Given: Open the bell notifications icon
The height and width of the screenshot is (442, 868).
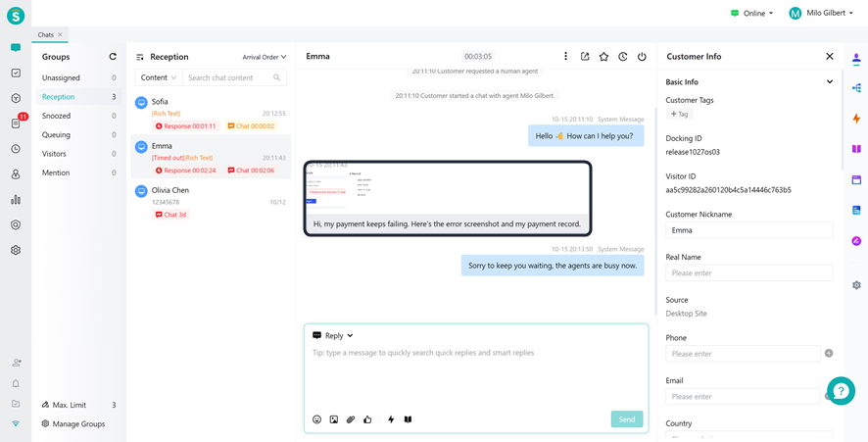Looking at the screenshot, I should click(x=16, y=383).
